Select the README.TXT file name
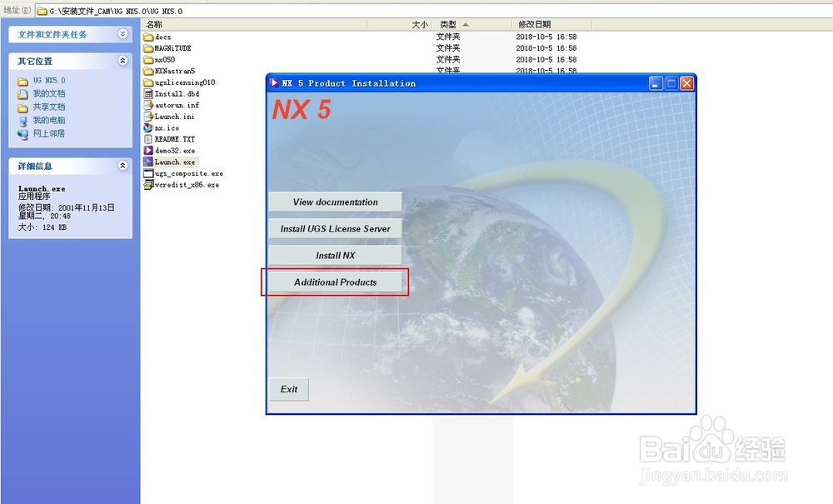Image resolution: width=833 pixels, height=504 pixels. click(175, 139)
